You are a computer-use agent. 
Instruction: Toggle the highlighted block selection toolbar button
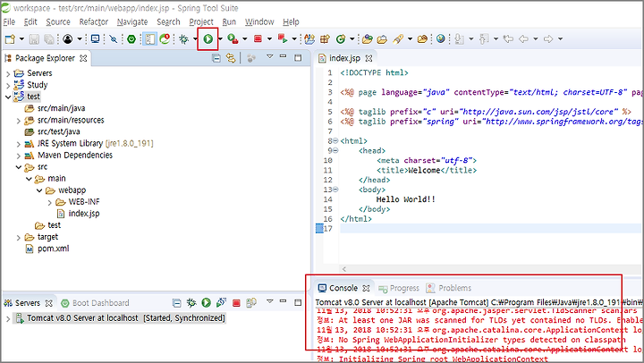coord(150,39)
